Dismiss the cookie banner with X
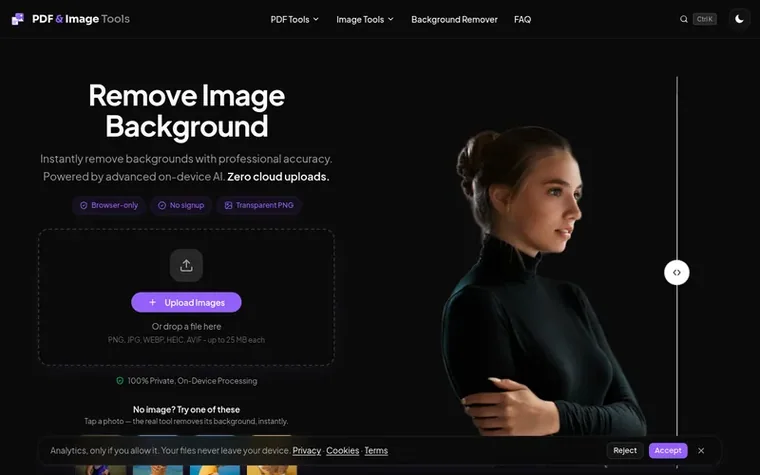760x475 pixels. [x=701, y=451]
